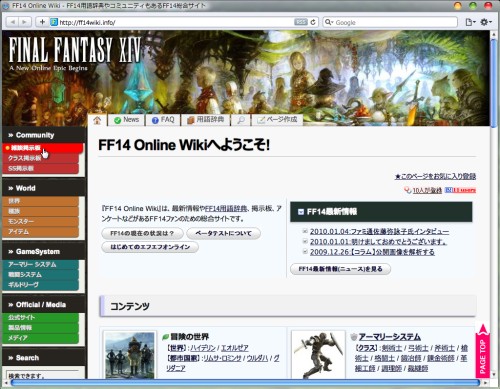Image resolution: width=500 pixels, height=389 pixels.
Task: Reload the page with the refresh icon
Action: tap(313, 22)
